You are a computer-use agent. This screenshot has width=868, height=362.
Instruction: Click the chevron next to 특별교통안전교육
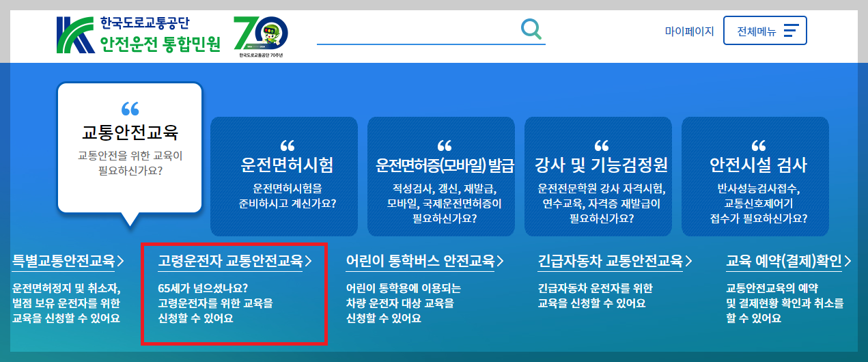pos(120,260)
